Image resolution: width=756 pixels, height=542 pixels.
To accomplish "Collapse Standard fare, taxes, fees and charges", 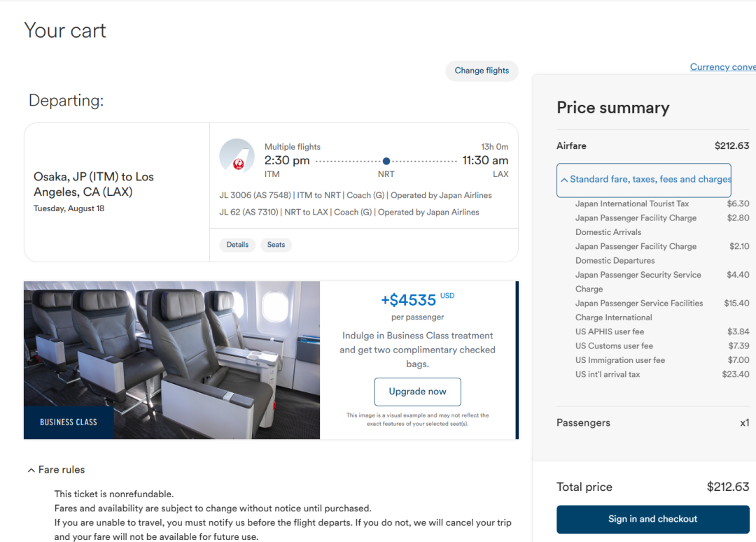I will [x=644, y=179].
